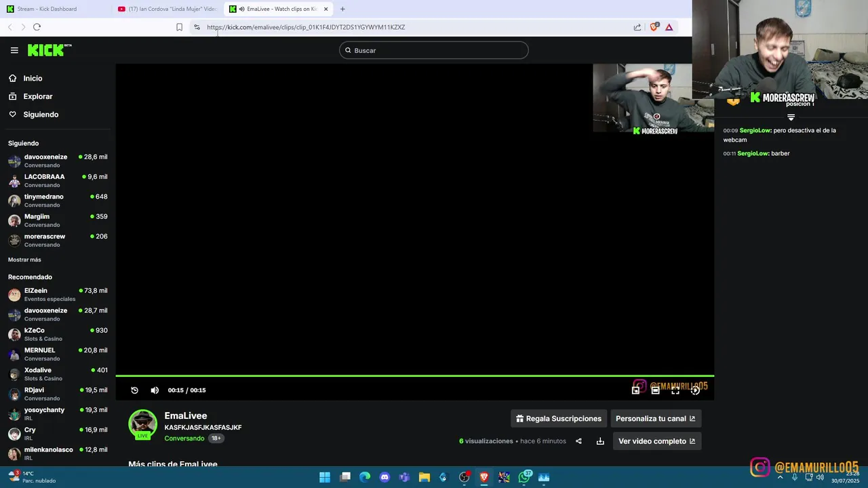This screenshot has width=868, height=488.
Task: Open Xodalive recommended channel
Action: (58, 374)
